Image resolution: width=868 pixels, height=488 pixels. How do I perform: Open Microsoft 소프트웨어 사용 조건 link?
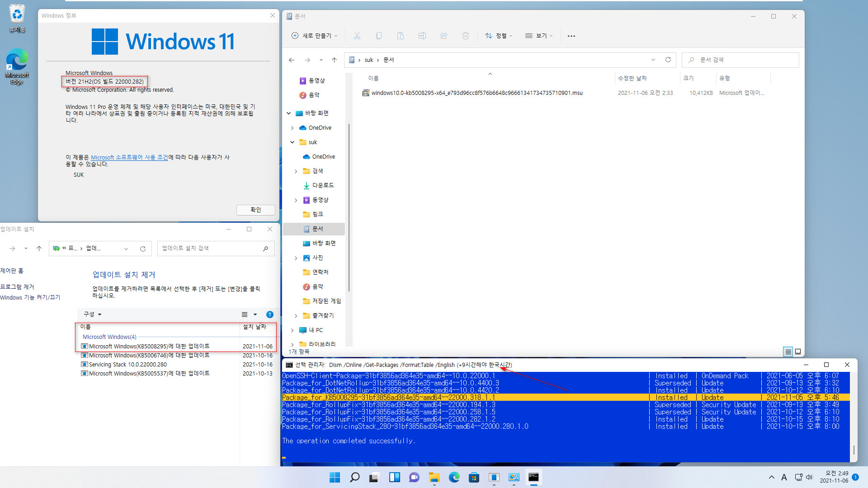(x=129, y=158)
